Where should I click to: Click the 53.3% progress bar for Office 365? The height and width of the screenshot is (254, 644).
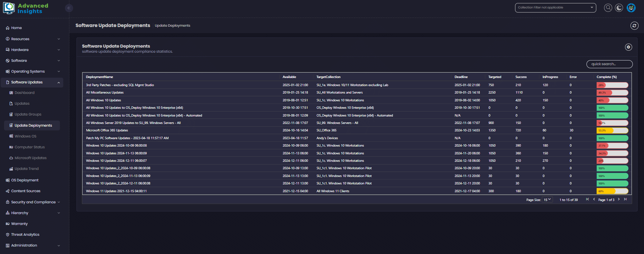click(612, 130)
